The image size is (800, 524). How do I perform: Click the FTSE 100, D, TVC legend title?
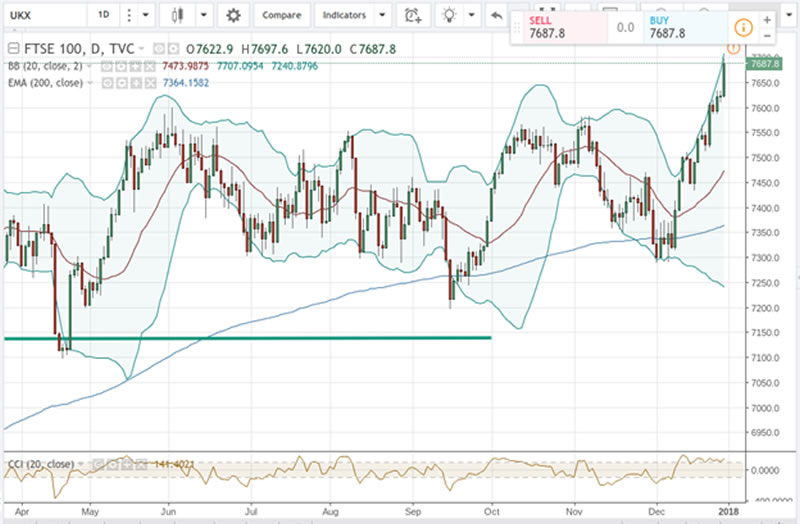[x=80, y=49]
